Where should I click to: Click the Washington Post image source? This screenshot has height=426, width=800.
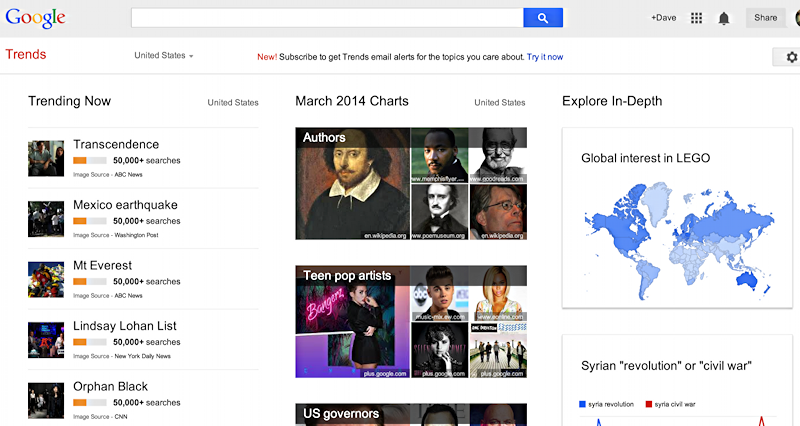(x=136, y=235)
